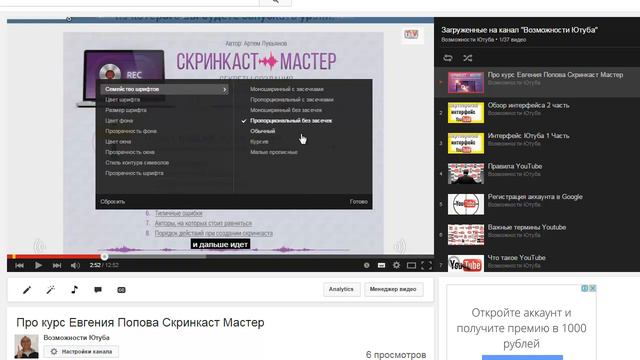Toggle playlist shuffle icon
This screenshot has width=640, height=360.
click(x=468, y=58)
